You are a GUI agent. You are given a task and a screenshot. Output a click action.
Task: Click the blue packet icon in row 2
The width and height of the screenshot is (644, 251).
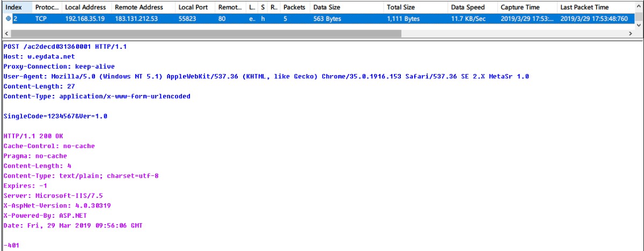coord(9,18)
